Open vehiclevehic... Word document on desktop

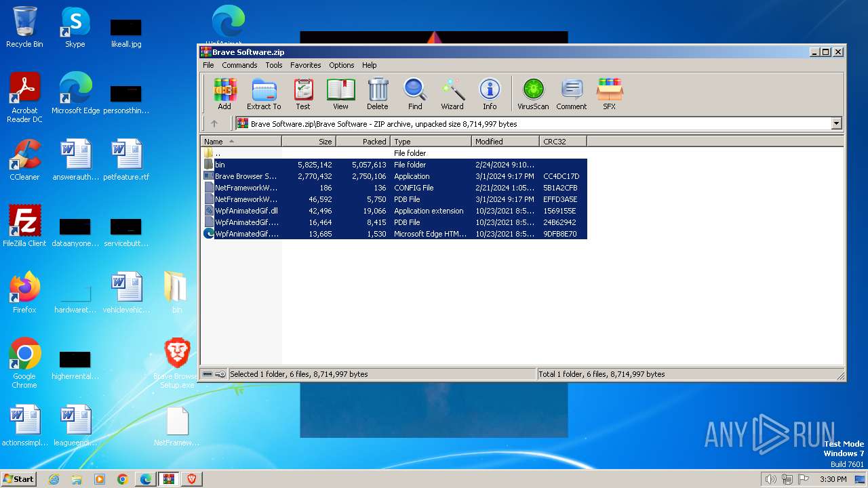pyautogui.click(x=126, y=293)
